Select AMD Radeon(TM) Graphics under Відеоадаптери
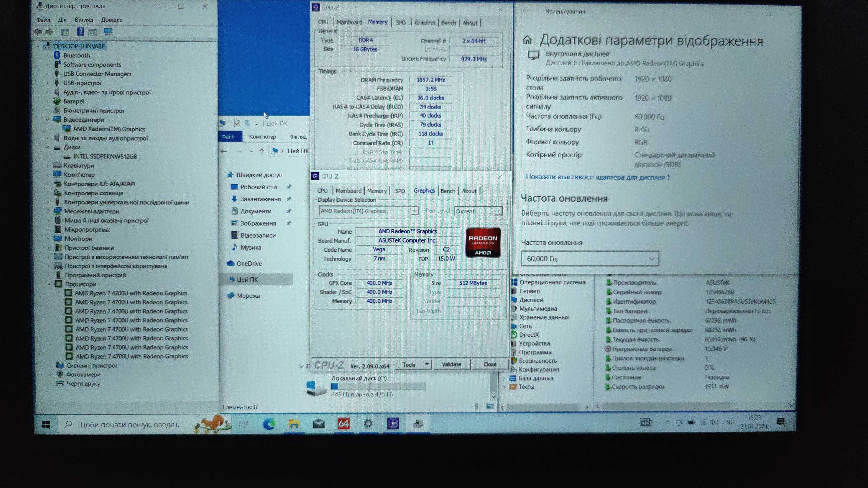This screenshot has height=488, width=868. pyautogui.click(x=109, y=129)
